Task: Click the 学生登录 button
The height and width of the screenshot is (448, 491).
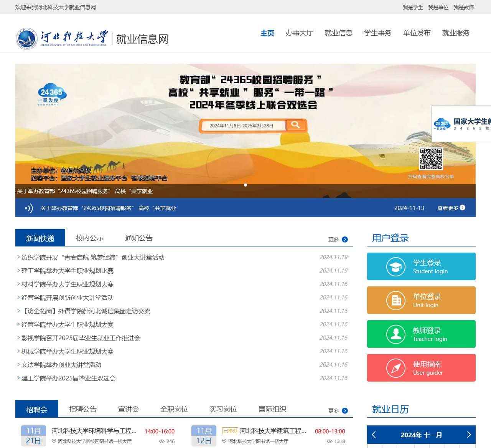Action: [x=421, y=266]
